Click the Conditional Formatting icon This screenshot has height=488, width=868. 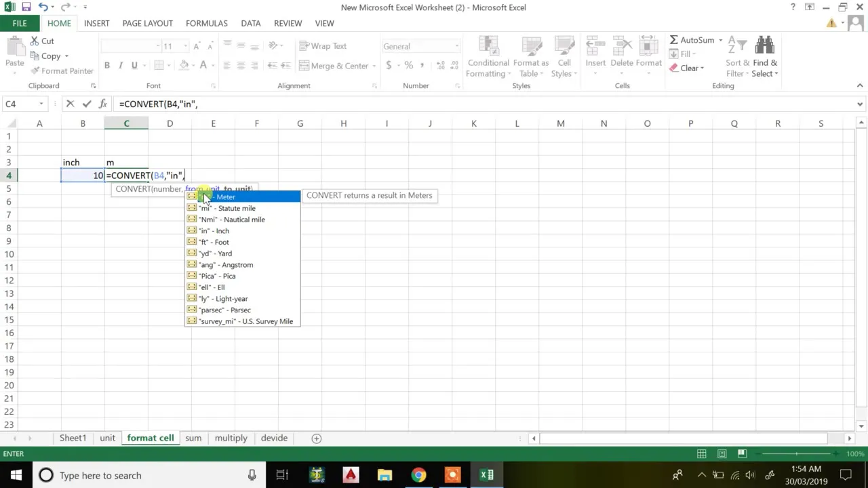point(488,46)
